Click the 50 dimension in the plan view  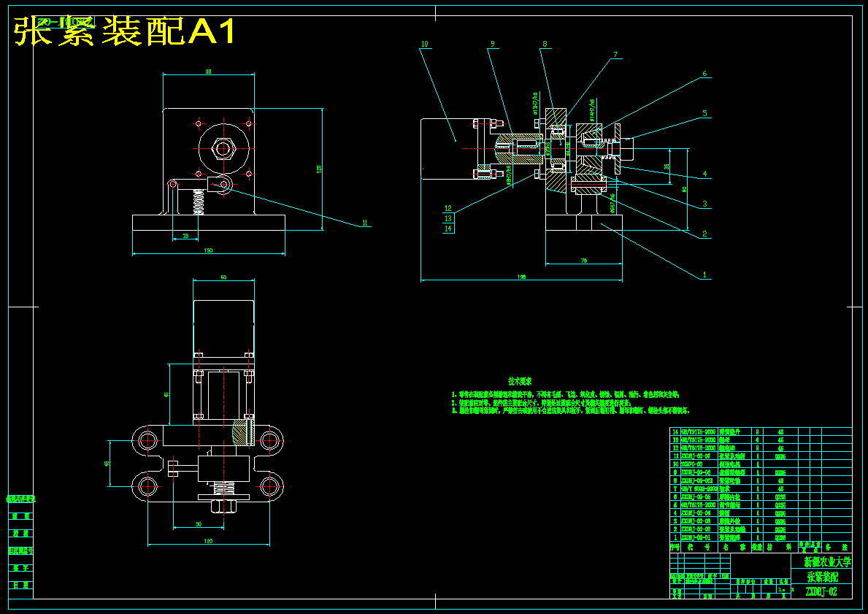point(199,523)
